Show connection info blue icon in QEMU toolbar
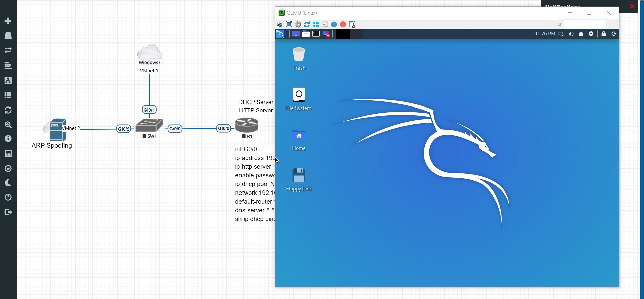This screenshot has width=644, height=299. pos(334,24)
